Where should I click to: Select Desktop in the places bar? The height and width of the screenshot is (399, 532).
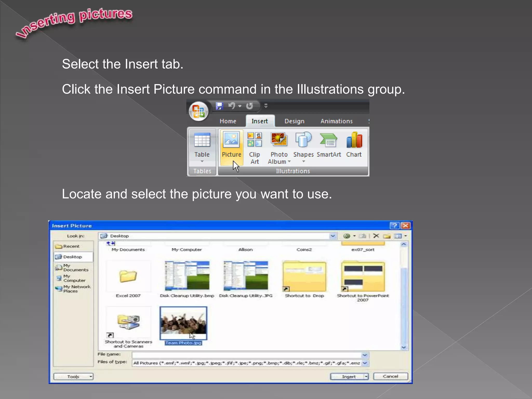click(x=73, y=257)
